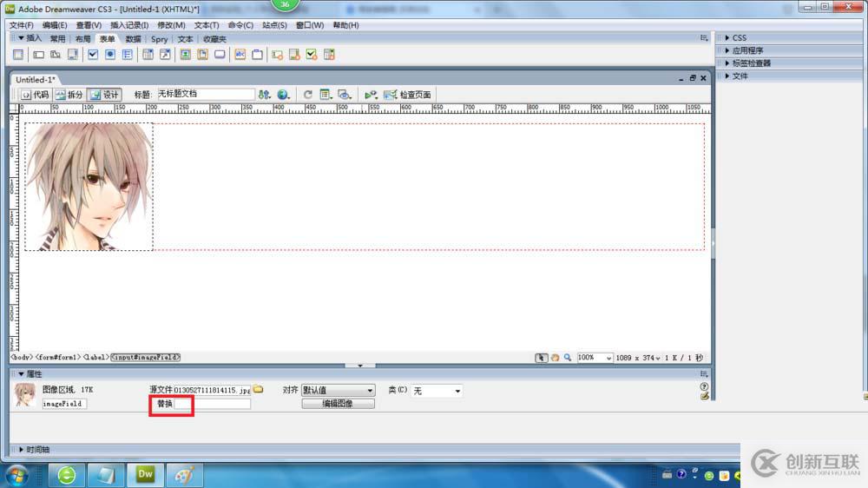Insert Spry validation checkbox
Viewport: 868px width, 488px height.
(312, 55)
